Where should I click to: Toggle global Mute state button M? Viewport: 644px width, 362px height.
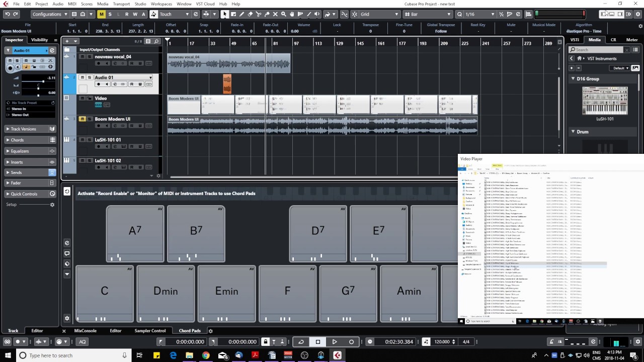coord(102,14)
